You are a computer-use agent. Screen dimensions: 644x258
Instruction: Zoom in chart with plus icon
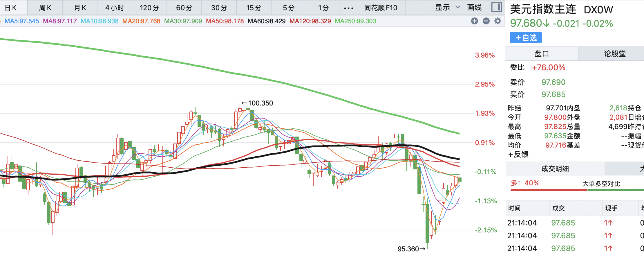pos(475,21)
